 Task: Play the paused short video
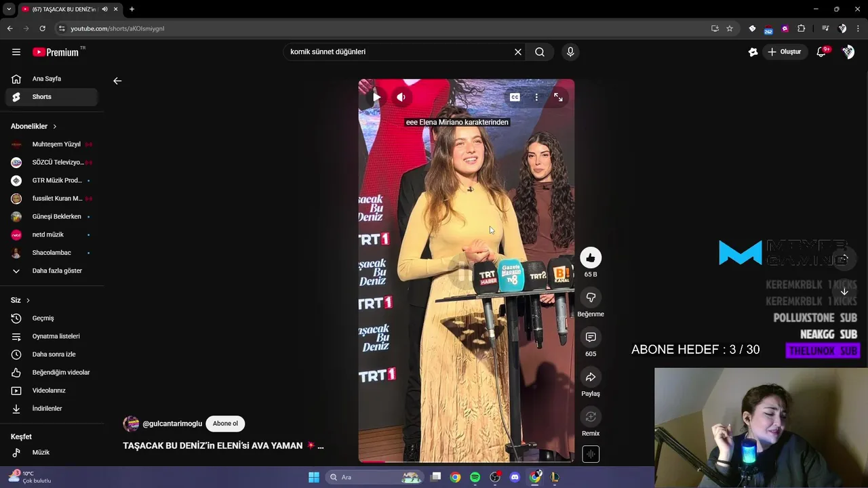[376, 97]
